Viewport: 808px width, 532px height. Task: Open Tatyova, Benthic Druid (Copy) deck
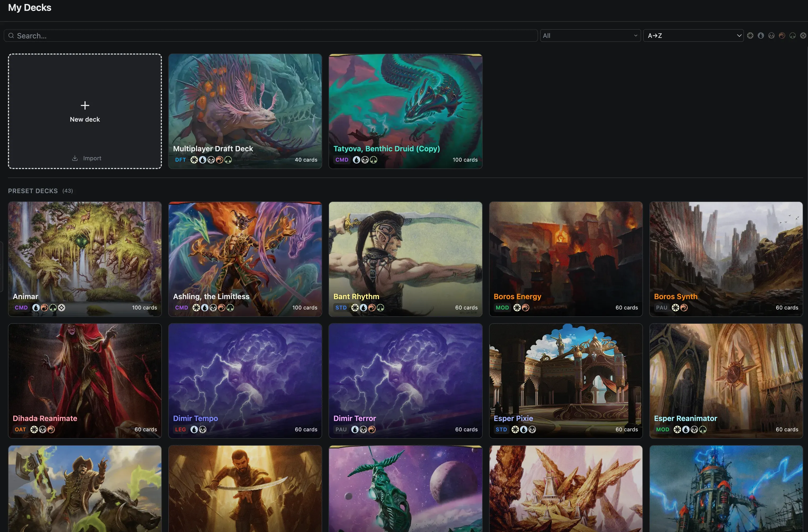pyautogui.click(x=405, y=111)
